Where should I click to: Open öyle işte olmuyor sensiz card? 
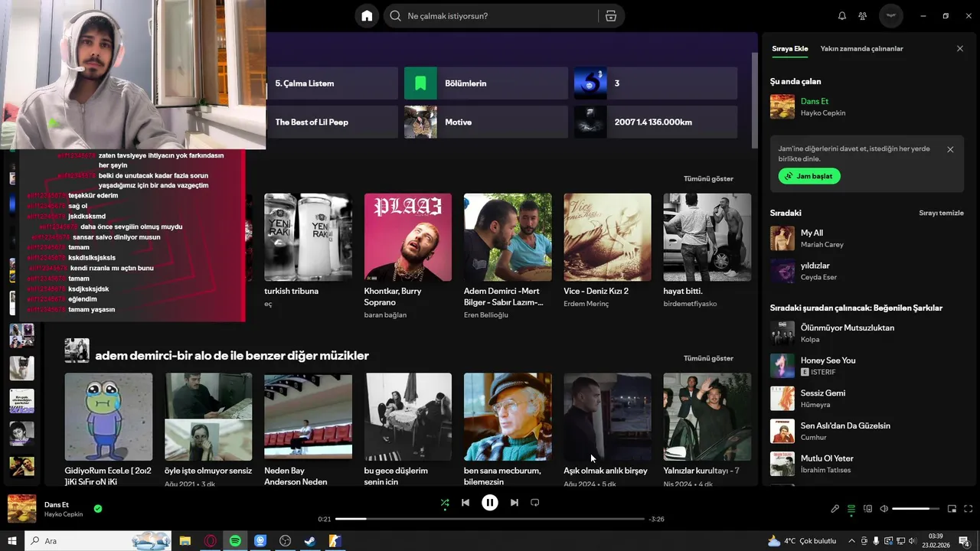click(x=208, y=429)
